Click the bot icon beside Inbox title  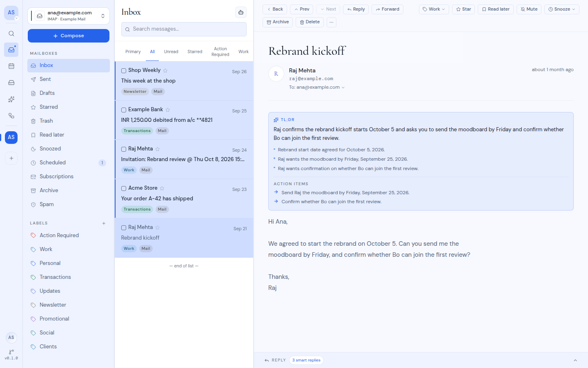(241, 12)
